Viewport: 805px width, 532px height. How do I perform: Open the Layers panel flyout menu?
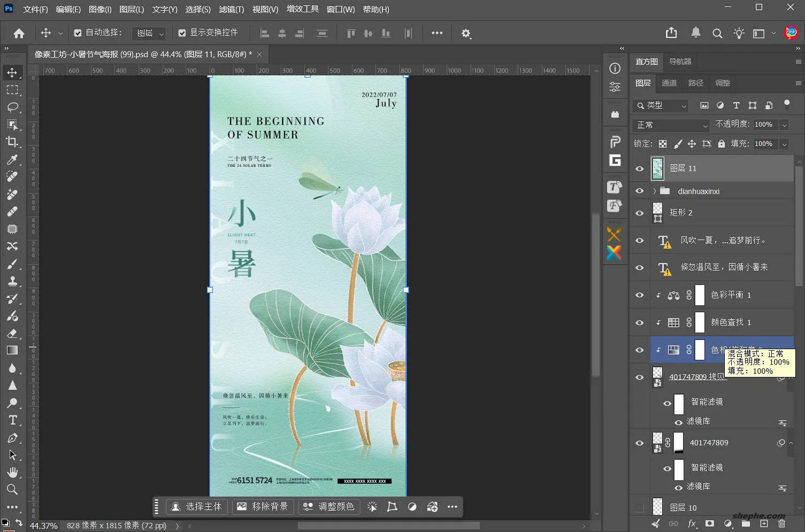point(798,83)
